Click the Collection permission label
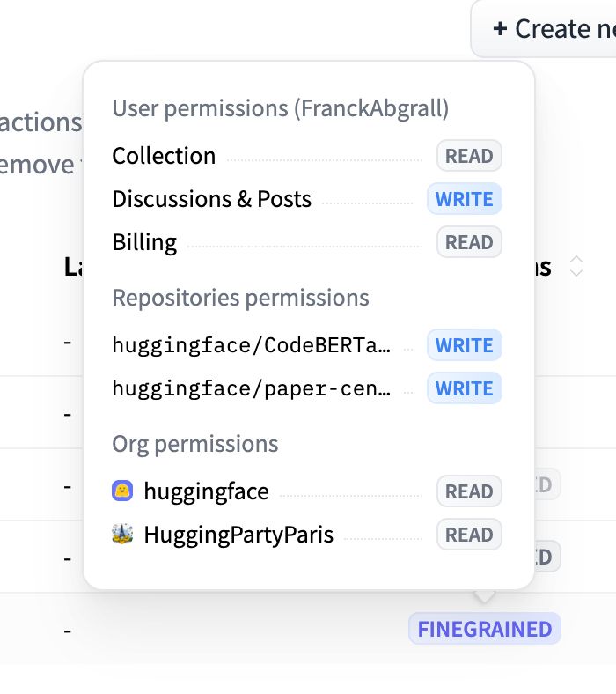Viewport: 616px width, 694px height. click(164, 156)
